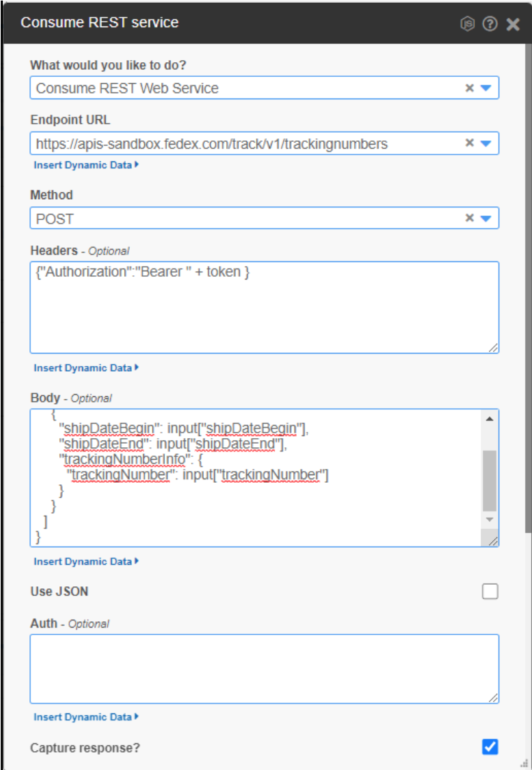Click the Body scrollbar down arrow
Viewport: 532px width, 770px height.
coord(489,519)
